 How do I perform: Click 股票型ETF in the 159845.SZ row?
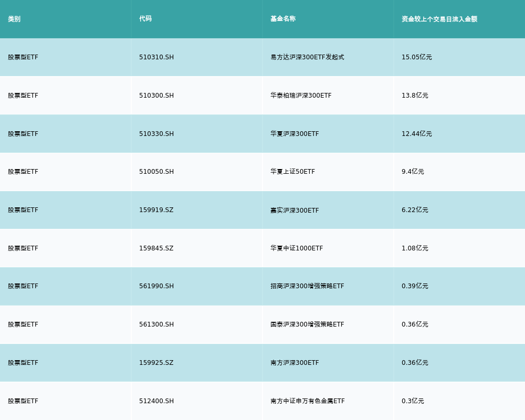pos(23,248)
